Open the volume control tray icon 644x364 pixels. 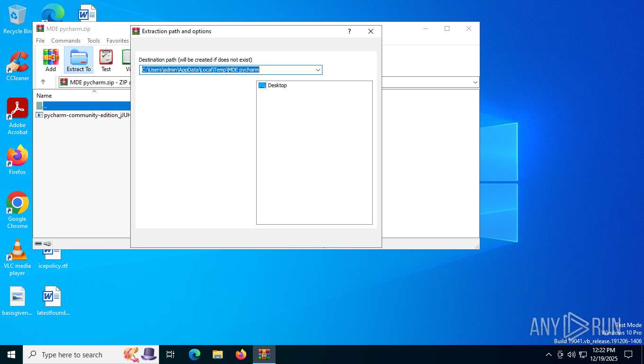click(572, 355)
